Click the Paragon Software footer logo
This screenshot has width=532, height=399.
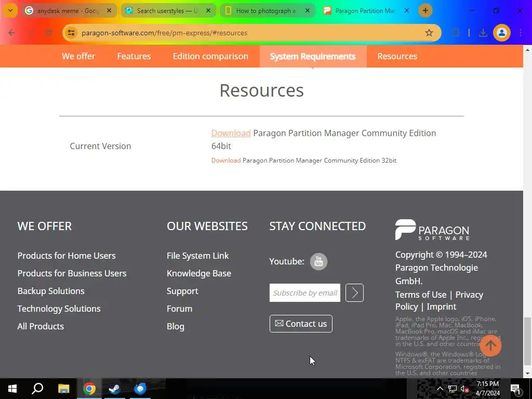coord(432,230)
